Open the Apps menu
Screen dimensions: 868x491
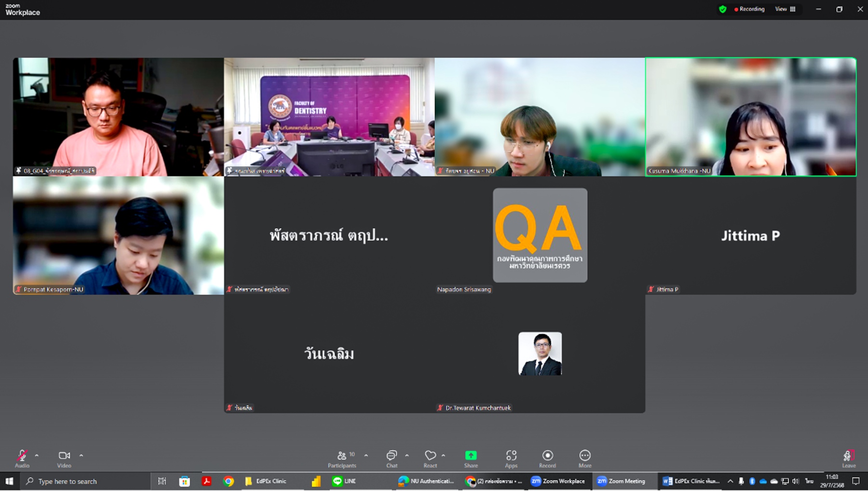coord(511,456)
